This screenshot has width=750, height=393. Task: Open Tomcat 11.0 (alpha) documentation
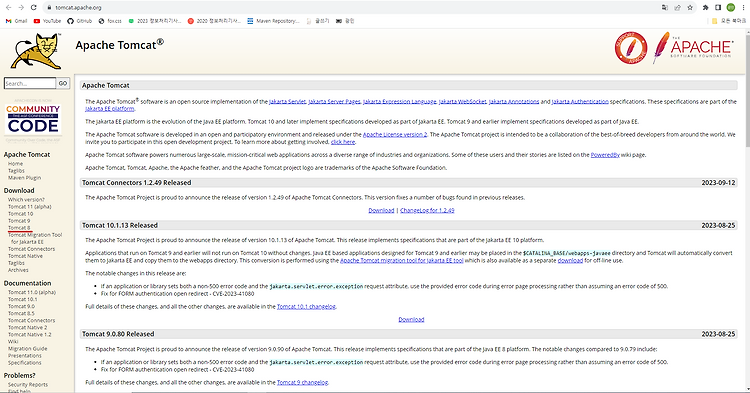[x=32, y=292]
